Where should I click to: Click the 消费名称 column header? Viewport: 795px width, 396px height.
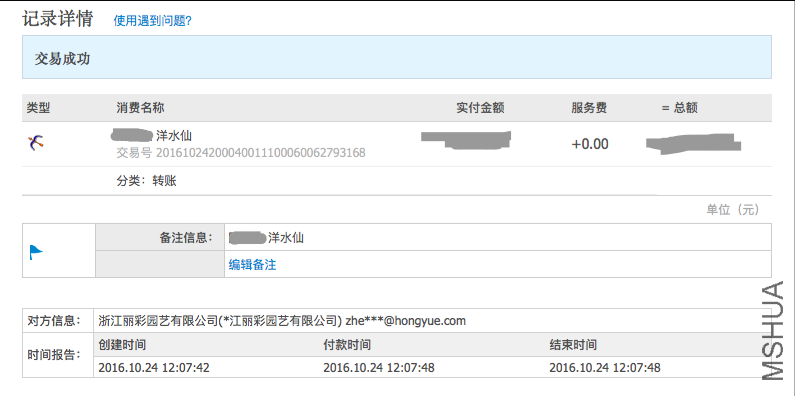tap(140, 107)
